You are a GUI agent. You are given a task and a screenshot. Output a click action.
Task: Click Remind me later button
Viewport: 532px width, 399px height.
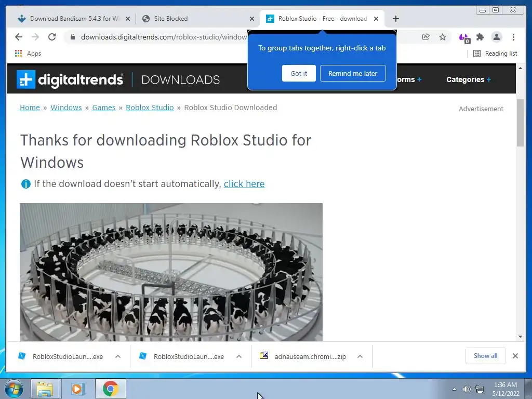(353, 73)
